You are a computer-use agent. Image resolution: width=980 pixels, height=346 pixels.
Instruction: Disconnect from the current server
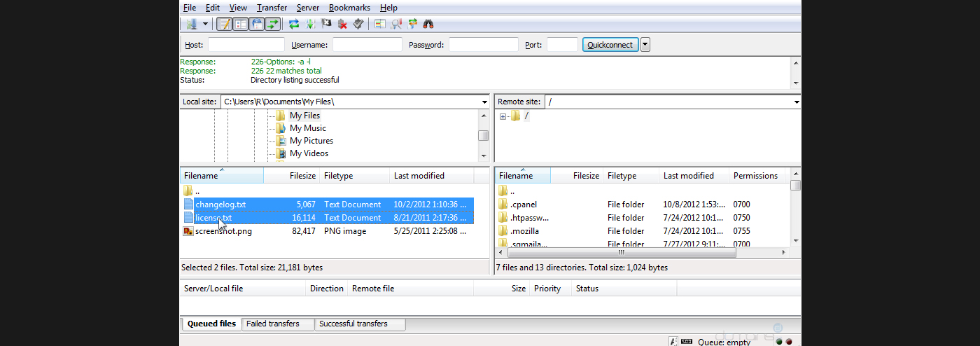point(342,24)
